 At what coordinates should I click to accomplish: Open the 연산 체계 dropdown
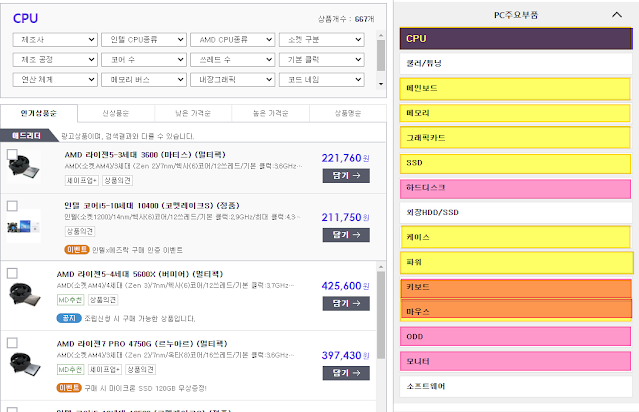coord(55,79)
